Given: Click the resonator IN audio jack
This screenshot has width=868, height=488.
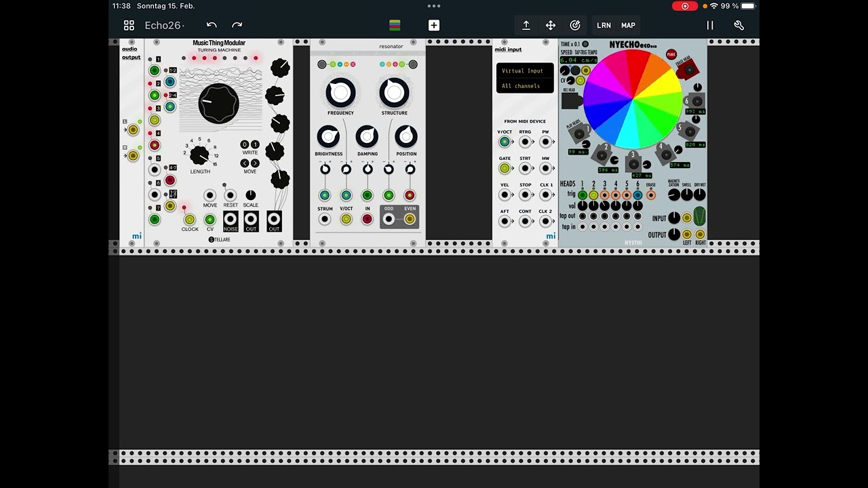Looking at the screenshot, I should coord(368,219).
